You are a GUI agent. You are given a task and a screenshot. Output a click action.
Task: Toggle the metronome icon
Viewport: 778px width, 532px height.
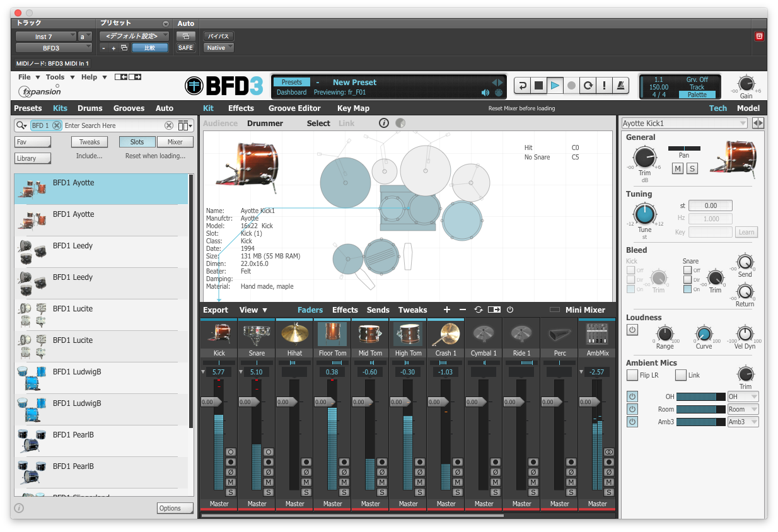click(x=620, y=86)
